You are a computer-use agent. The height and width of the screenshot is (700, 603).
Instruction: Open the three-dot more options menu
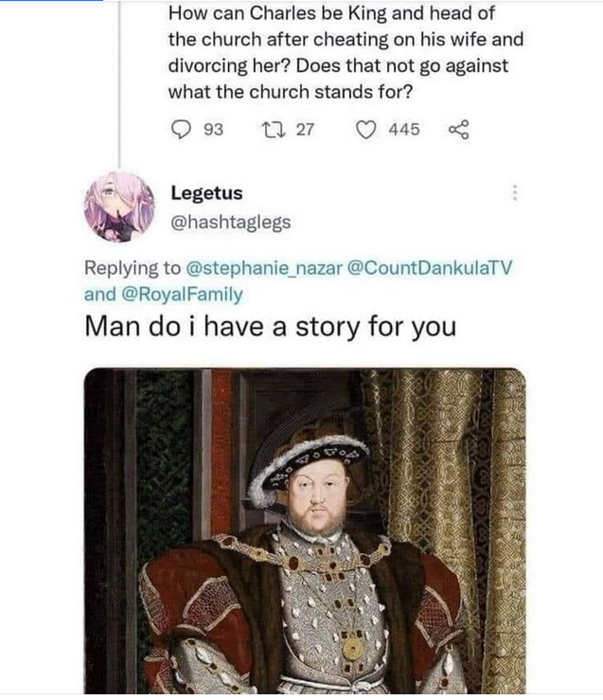click(x=515, y=192)
